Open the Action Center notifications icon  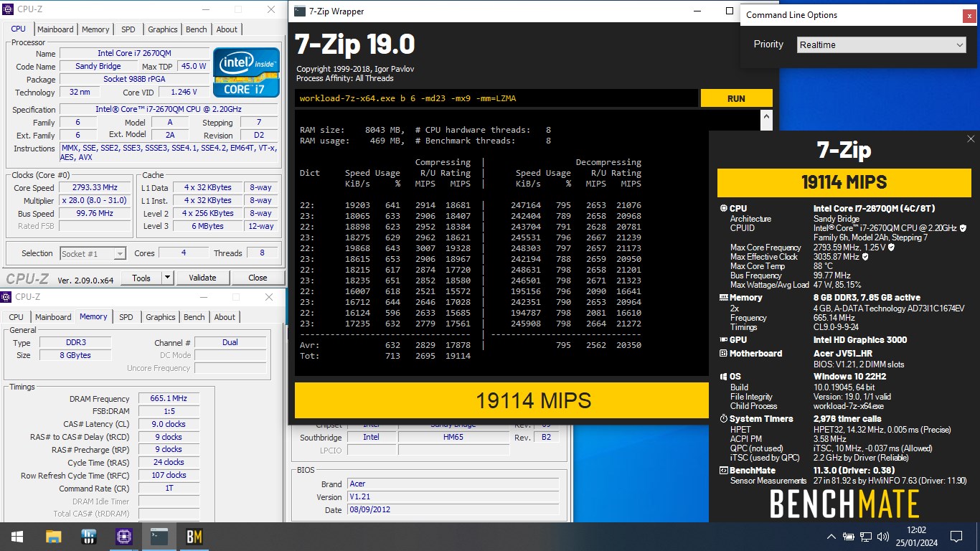tap(956, 537)
